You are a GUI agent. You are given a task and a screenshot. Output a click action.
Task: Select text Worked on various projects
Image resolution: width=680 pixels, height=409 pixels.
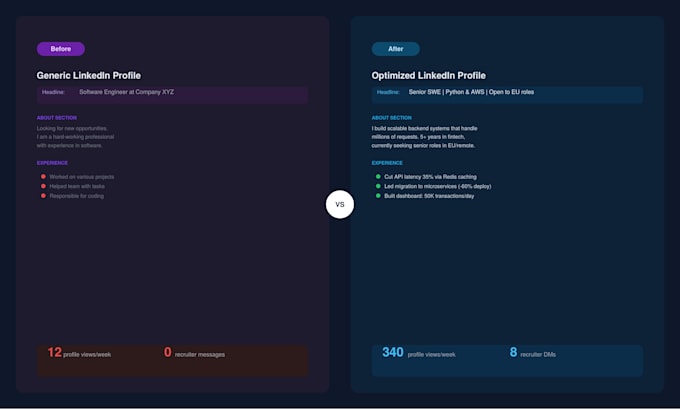click(x=82, y=177)
